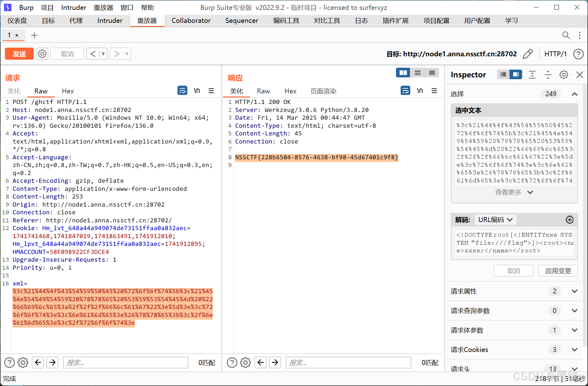Switch response view to Raw tab
The height and width of the screenshot is (386, 588).
(263, 91)
